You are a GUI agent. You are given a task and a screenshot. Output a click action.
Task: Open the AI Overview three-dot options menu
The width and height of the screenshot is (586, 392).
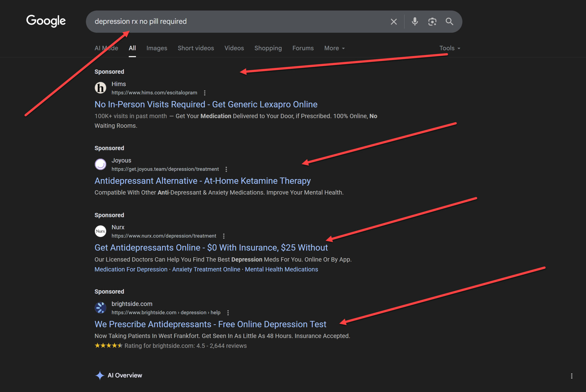(x=572, y=376)
